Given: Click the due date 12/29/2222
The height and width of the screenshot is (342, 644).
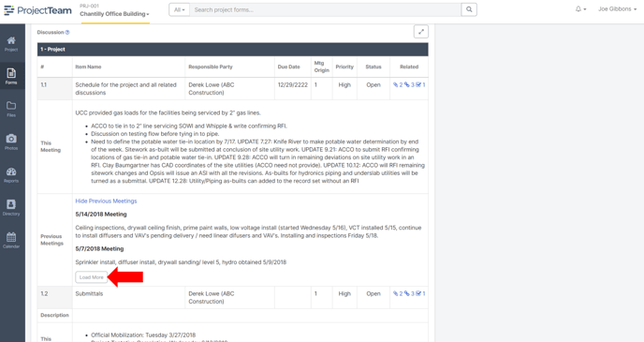Looking at the screenshot, I should 292,84.
